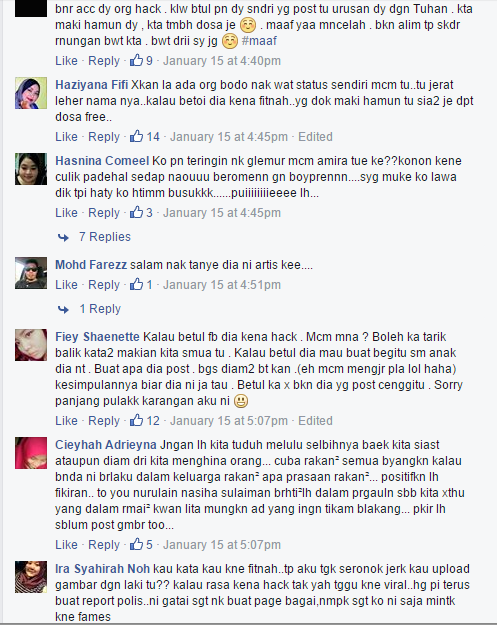Click thumbs-up icon showing 14 likes
Viewport: 497px width, 625px height.
coord(136,136)
